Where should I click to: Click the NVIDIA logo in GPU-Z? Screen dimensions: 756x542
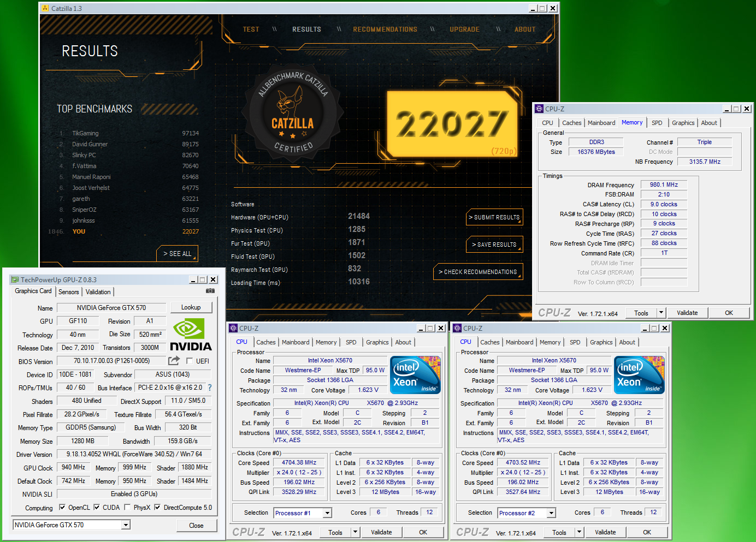(191, 335)
